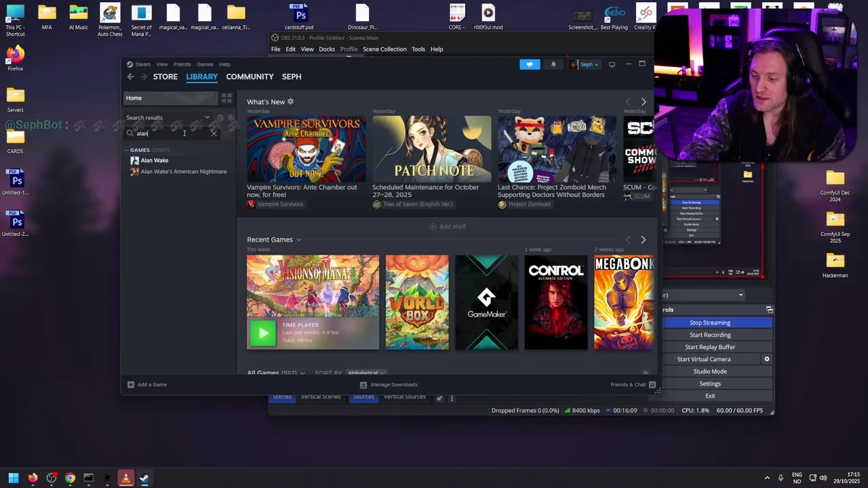Open Project Zomboid merch news thumbnail

pyautogui.click(x=557, y=148)
